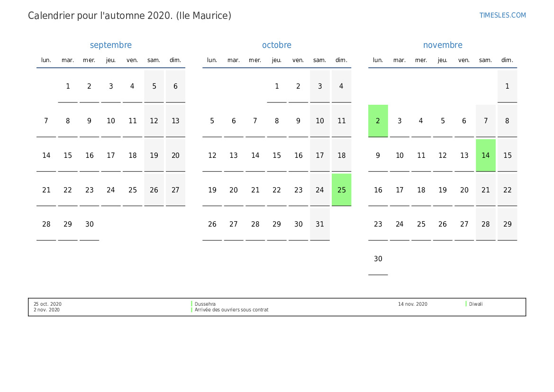Select the octobre month title
The height and width of the screenshot is (392, 554).
(277, 45)
